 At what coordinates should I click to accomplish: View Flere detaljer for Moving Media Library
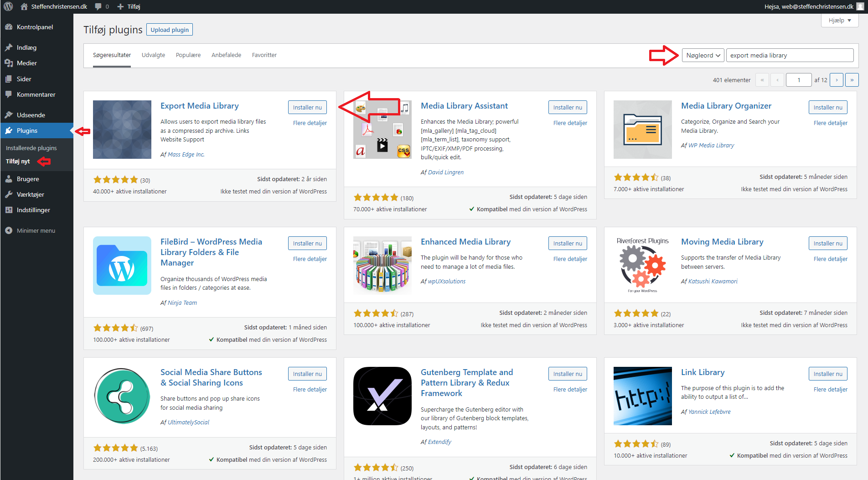[831, 259]
